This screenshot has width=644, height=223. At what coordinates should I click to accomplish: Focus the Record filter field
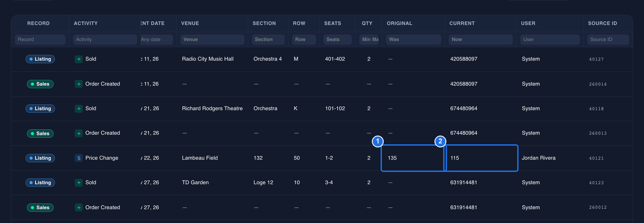coord(40,40)
